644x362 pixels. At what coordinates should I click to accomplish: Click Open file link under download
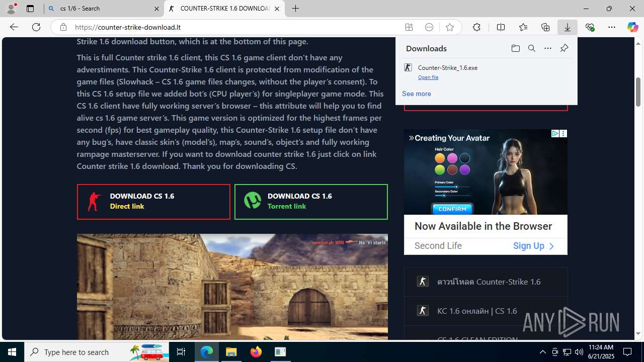[x=428, y=77]
